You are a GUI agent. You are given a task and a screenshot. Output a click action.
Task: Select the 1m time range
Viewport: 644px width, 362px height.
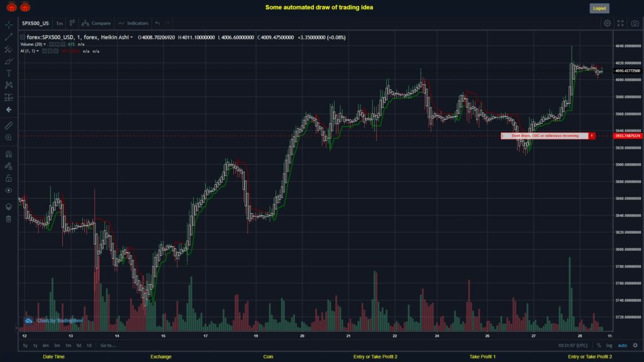click(x=68, y=346)
